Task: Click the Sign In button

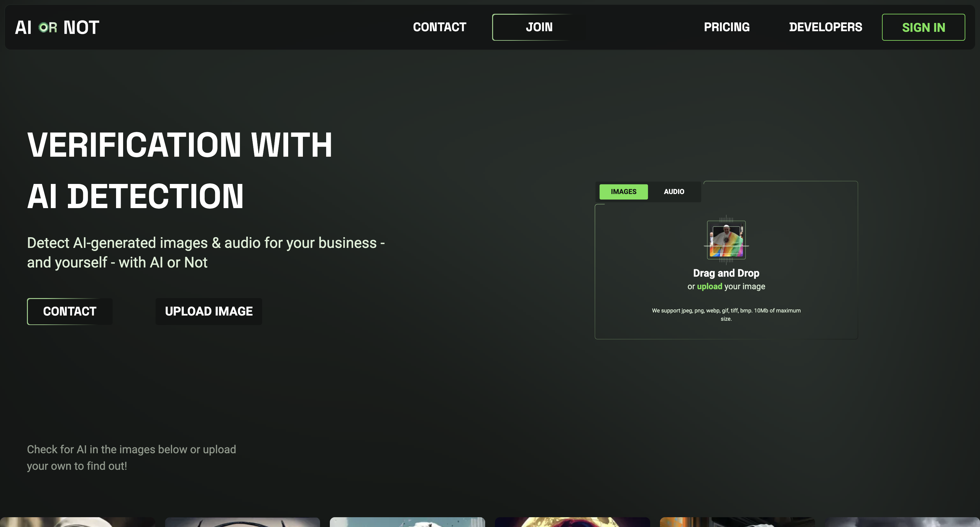Action: (923, 27)
